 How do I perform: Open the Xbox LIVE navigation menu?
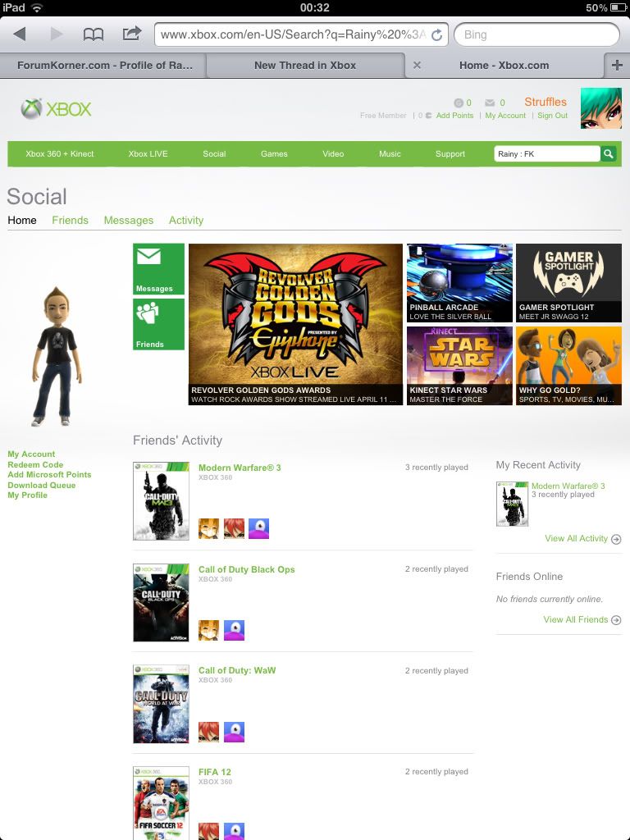coord(148,154)
